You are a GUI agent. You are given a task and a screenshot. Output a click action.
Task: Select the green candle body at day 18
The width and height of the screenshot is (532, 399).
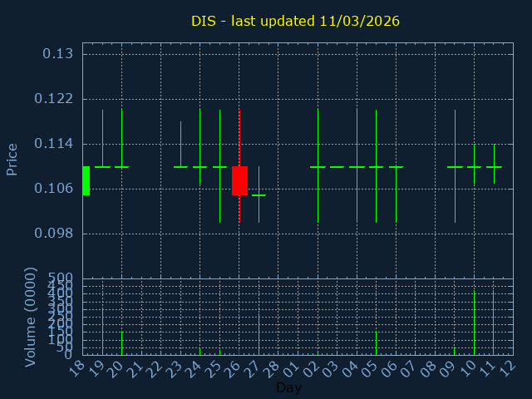pyautogui.click(x=86, y=181)
